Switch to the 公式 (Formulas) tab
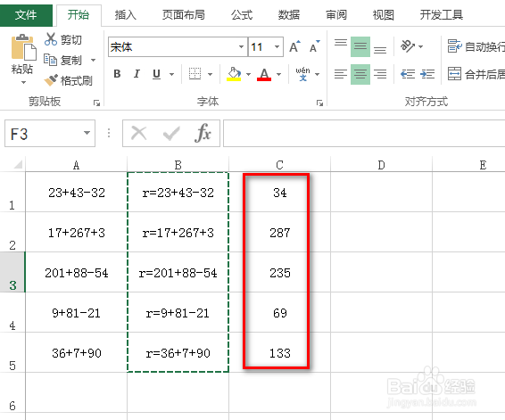Viewport: 505px width, 420px height. point(242,15)
